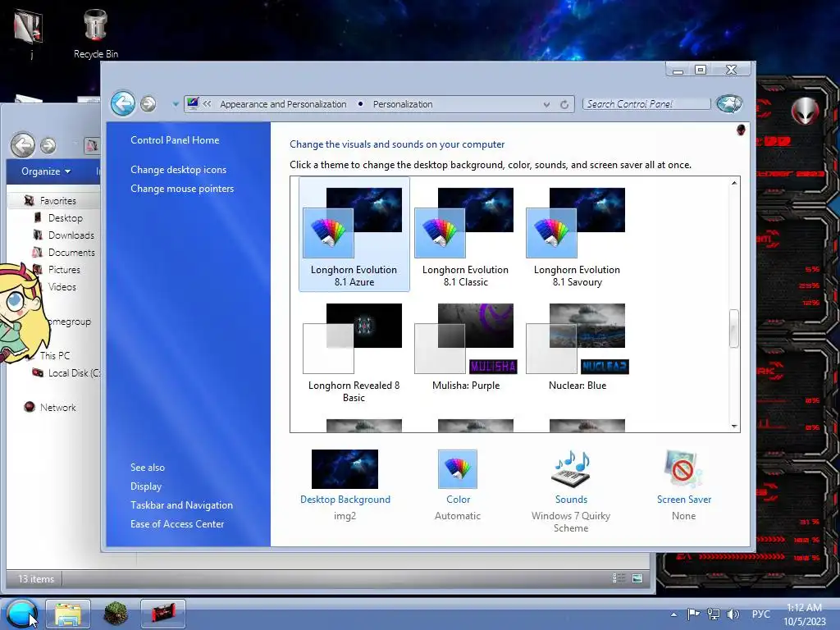Open Control Panel Home

point(175,139)
